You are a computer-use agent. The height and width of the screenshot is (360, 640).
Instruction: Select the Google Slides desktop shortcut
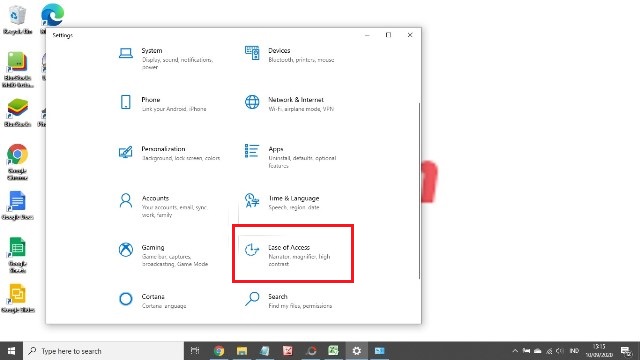[x=18, y=298]
